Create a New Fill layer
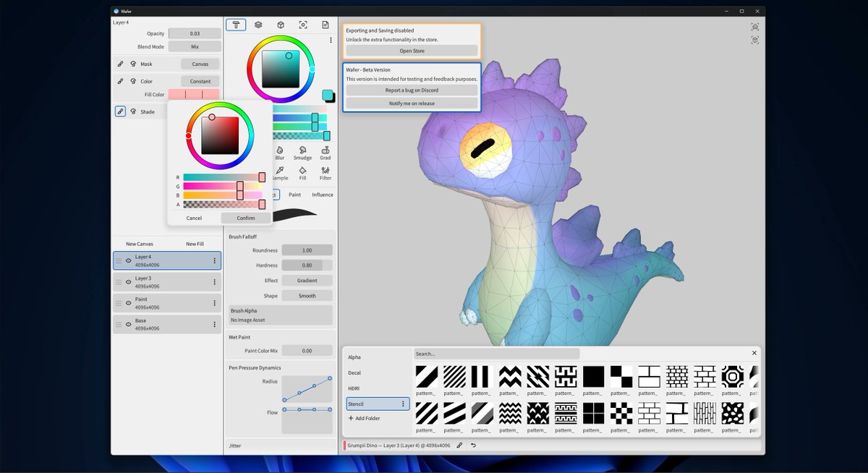868x473 pixels. coord(195,244)
